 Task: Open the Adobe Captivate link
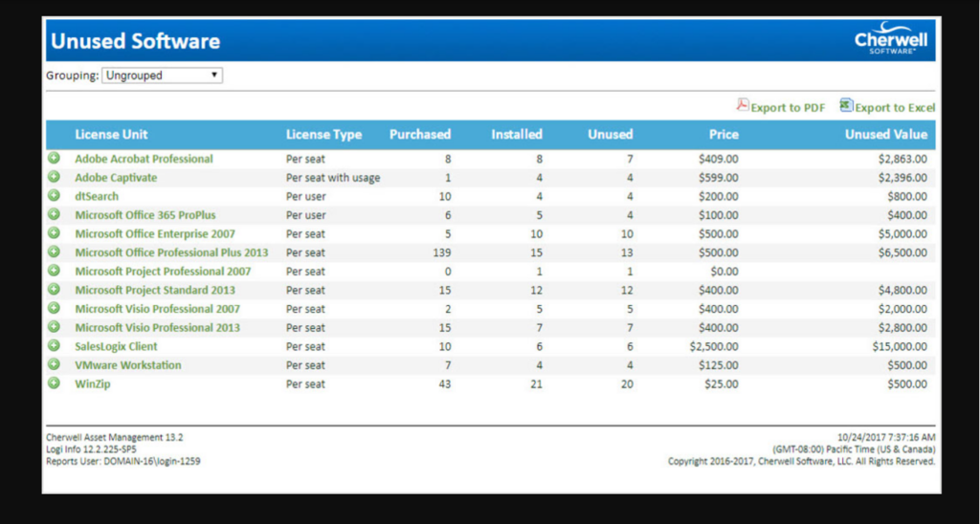[x=116, y=177]
